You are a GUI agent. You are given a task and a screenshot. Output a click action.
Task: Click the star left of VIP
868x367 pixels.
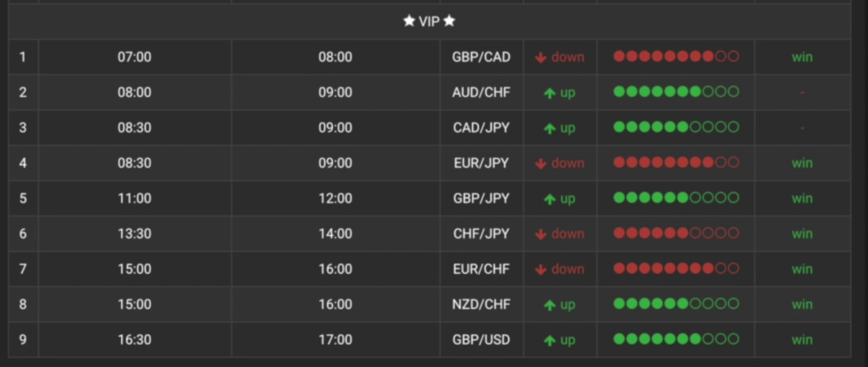coord(409,21)
